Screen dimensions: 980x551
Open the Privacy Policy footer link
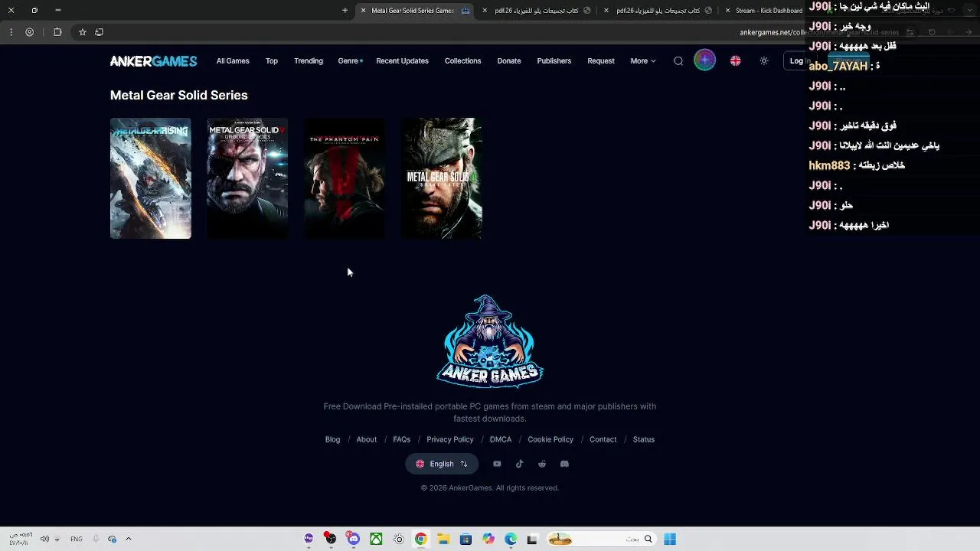click(x=450, y=439)
